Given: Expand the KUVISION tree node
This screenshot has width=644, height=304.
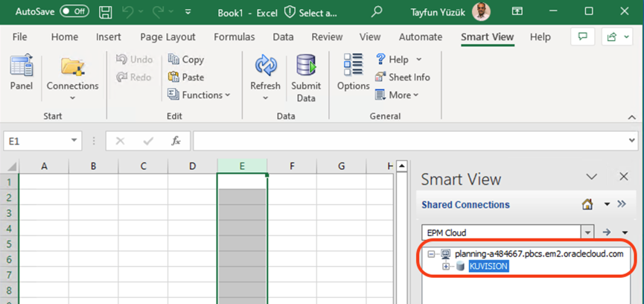Looking at the screenshot, I should [x=446, y=266].
